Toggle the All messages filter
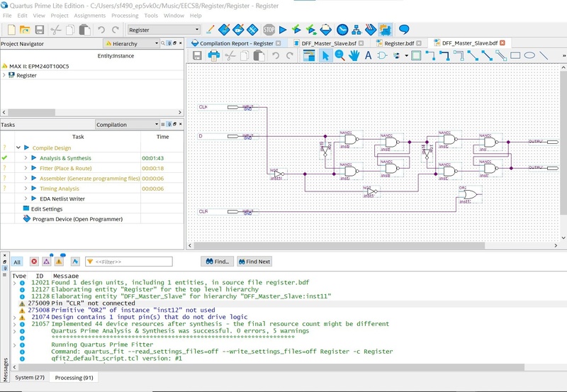 coord(17,262)
